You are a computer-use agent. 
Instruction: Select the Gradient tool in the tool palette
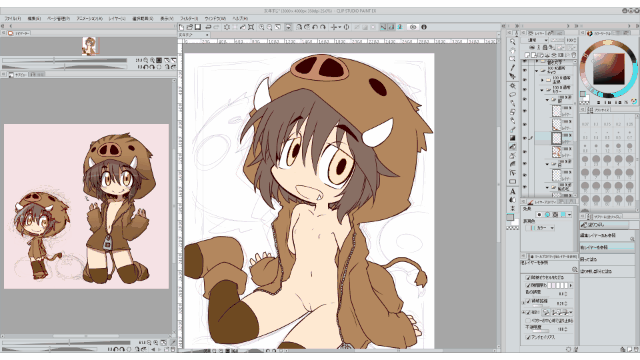click(x=513, y=138)
